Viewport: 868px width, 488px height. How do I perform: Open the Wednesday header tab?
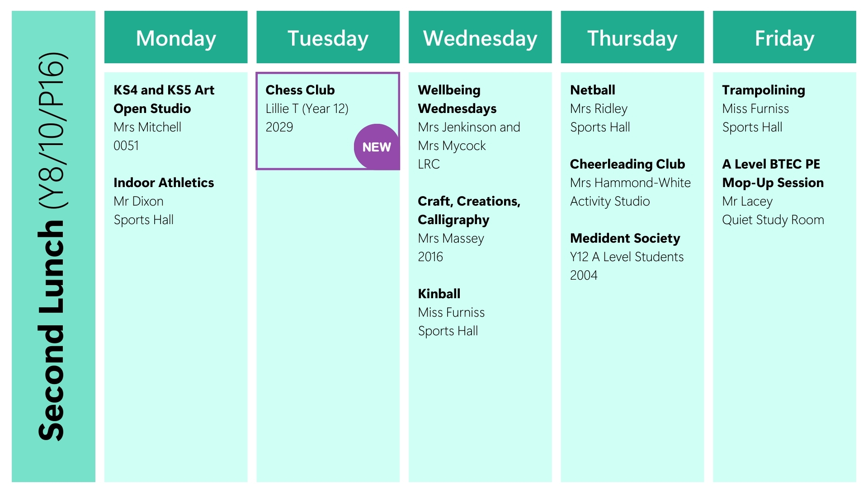480,38
